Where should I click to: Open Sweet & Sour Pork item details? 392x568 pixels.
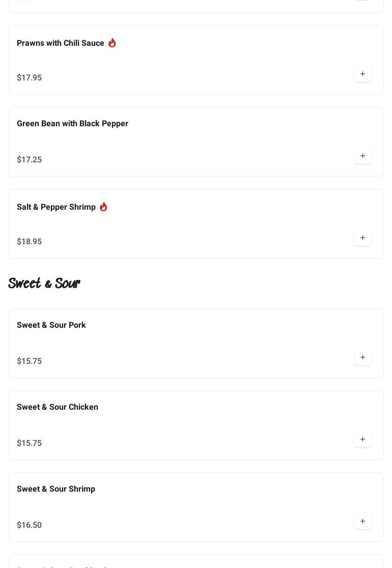(x=51, y=325)
